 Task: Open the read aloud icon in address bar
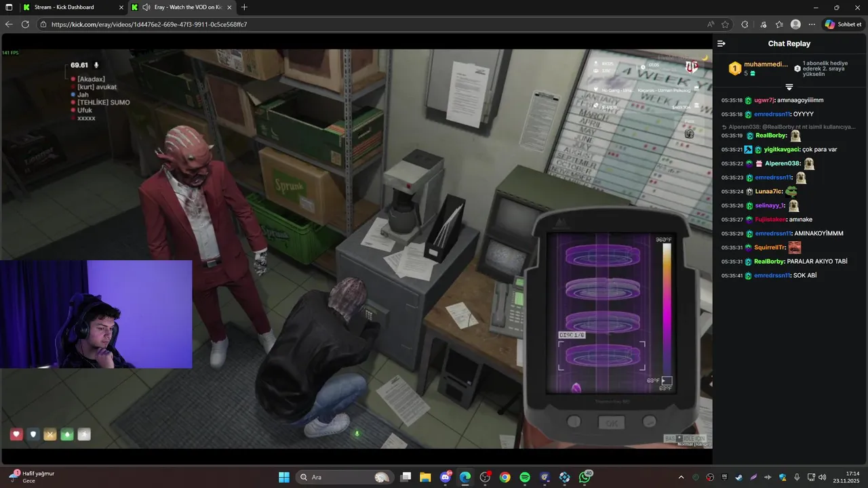(x=711, y=24)
